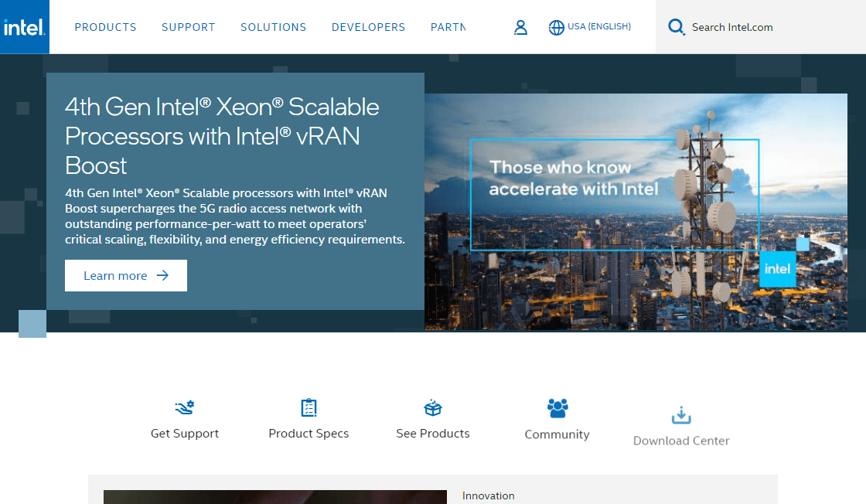This screenshot has height=504, width=866.
Task: Click the Product Specs clipboard icon
Action: (309, 407)
